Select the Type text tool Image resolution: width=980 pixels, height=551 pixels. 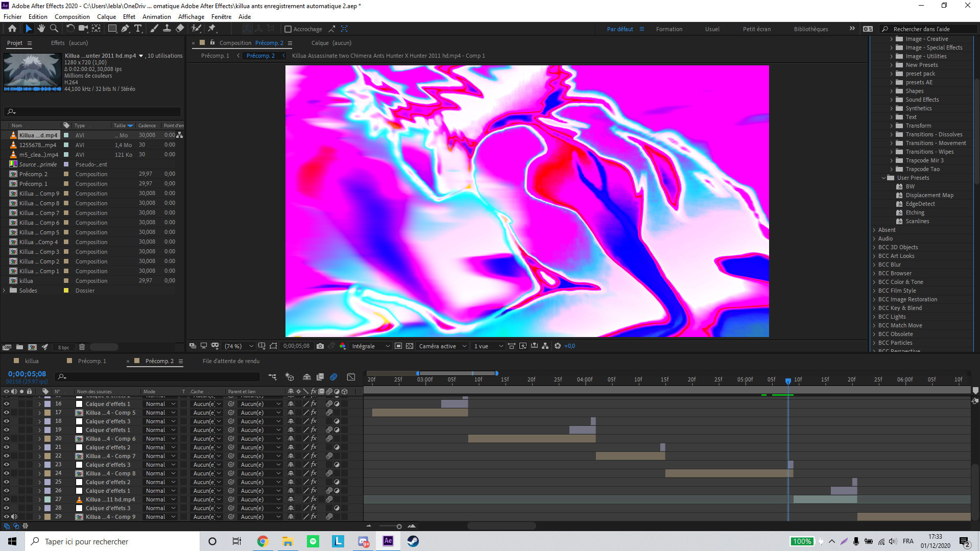[138, 29]
